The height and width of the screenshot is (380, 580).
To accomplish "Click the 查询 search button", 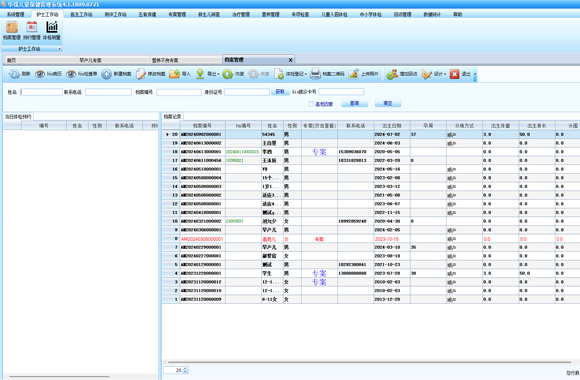I will (354, 104).
